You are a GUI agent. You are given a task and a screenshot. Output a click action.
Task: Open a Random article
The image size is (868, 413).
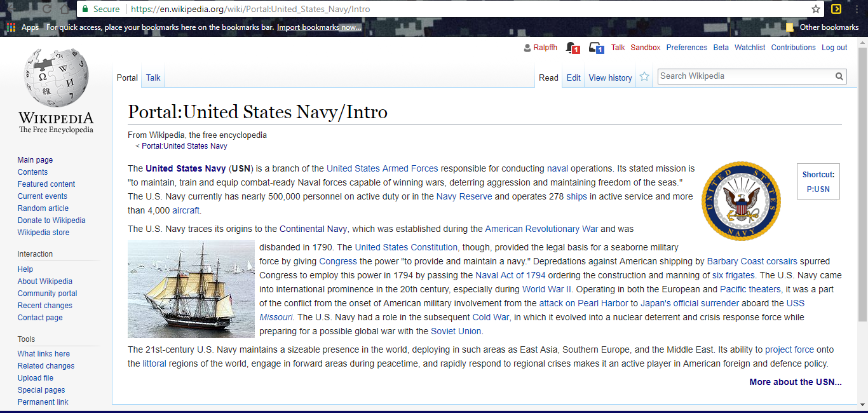(x=43, y=208)
